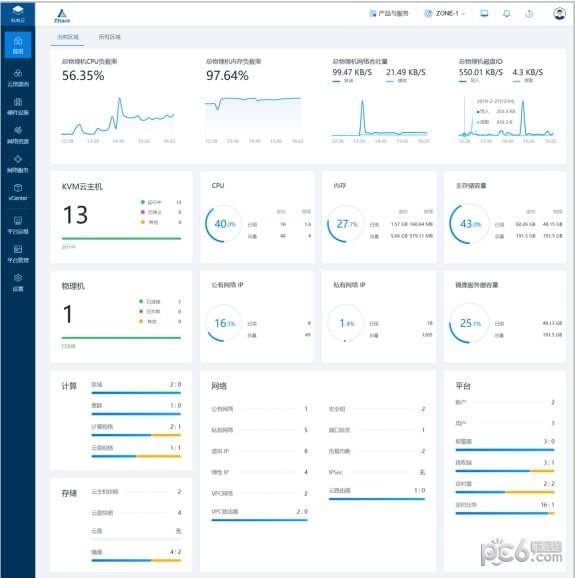Click the CPU load 56.35% line chart
This screenshot has width=575, height=578.
click(x=118, y=117)
